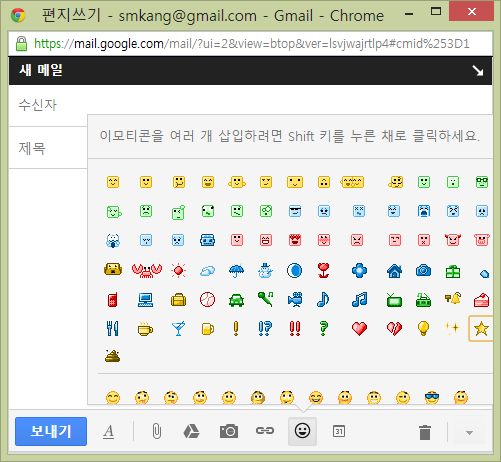
Task: Insert the blue cloud emoticon
Action: click(207, 271)
